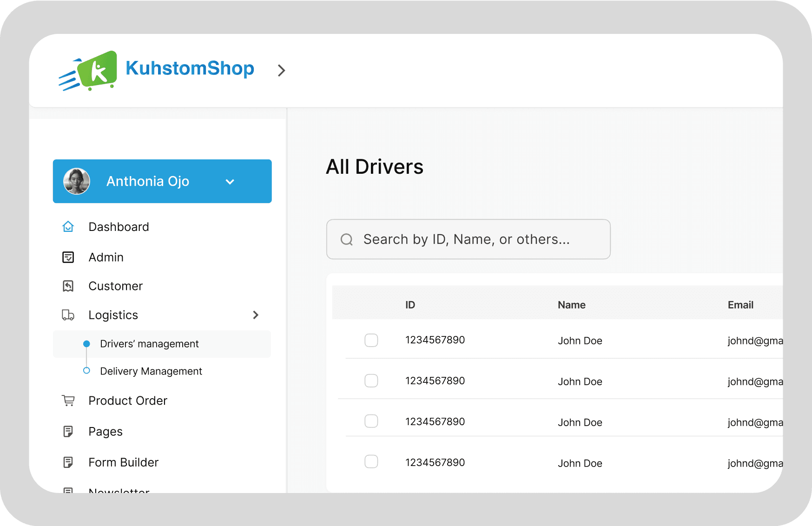Expand the Logistics menu chevron
Viewport: 812px width, 526px height.
(256, 315)
